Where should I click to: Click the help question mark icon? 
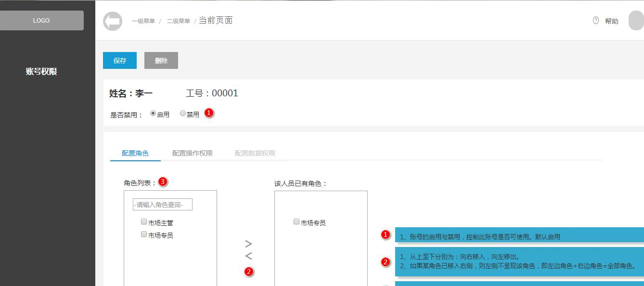(596, 20)
